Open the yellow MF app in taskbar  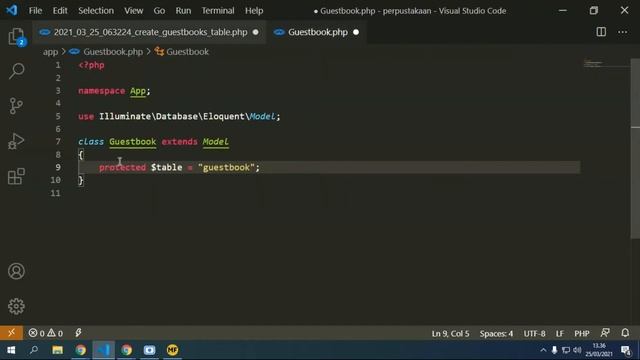coord(172,350)
